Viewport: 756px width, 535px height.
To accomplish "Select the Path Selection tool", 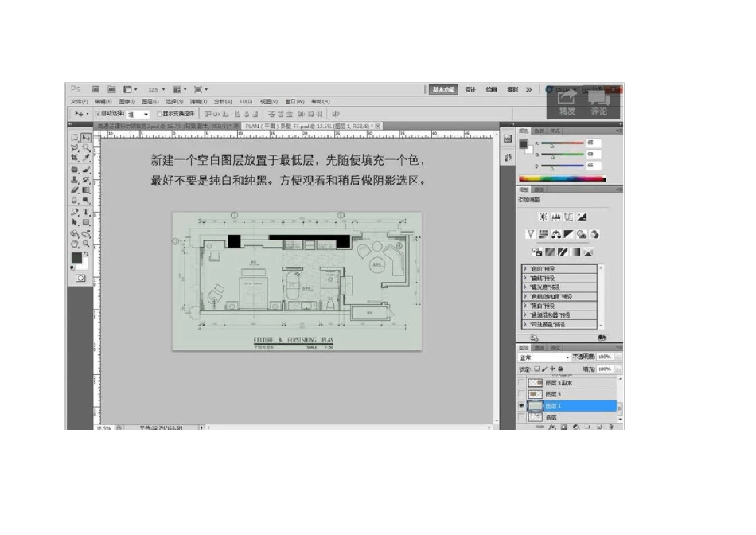I will click(75, 222).
